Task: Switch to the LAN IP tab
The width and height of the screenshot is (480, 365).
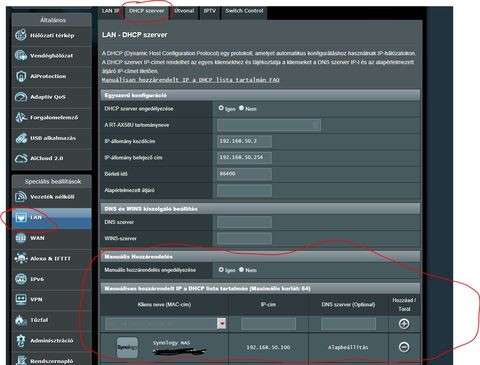Action: point(110,11)
